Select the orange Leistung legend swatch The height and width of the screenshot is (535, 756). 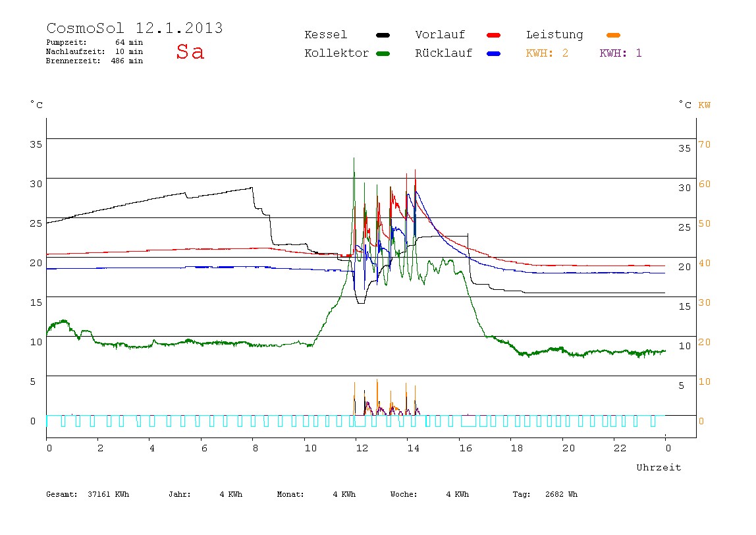pos(613,35)
